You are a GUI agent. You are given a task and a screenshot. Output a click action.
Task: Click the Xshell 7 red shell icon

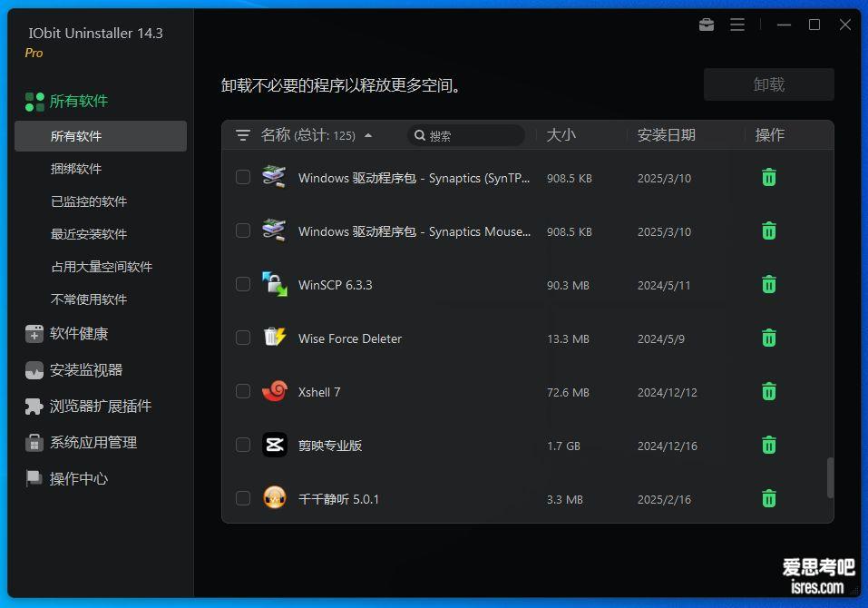pos(275,391)
